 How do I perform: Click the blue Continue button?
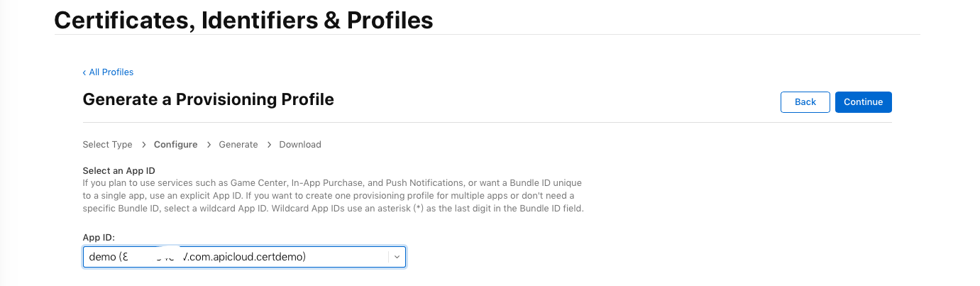pyautogui.click(x=863, y=102)
